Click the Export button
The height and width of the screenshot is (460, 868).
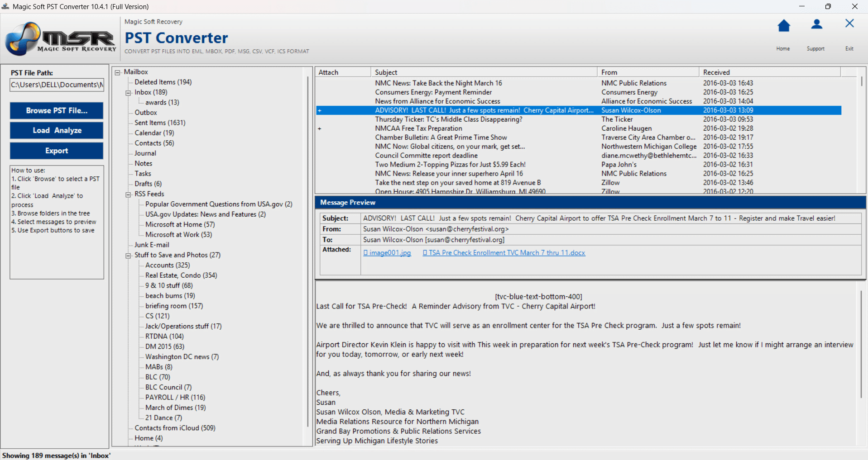[57, 151]
